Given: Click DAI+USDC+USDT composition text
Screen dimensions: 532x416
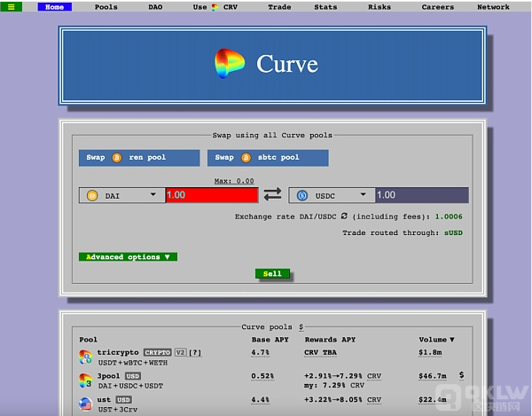Looking at the screenshot, I should click(130, 386).
